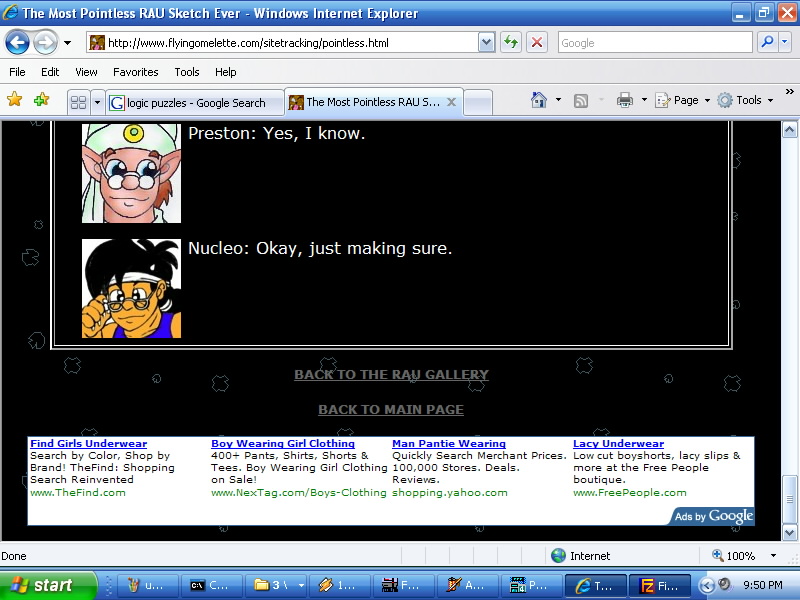Start search with the magnifier icon
The image size is (800, 600).
click(x=767, y=43)
